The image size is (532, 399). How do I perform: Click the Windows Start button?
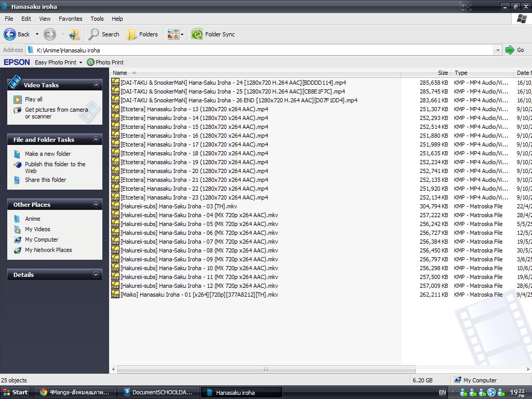15,392
